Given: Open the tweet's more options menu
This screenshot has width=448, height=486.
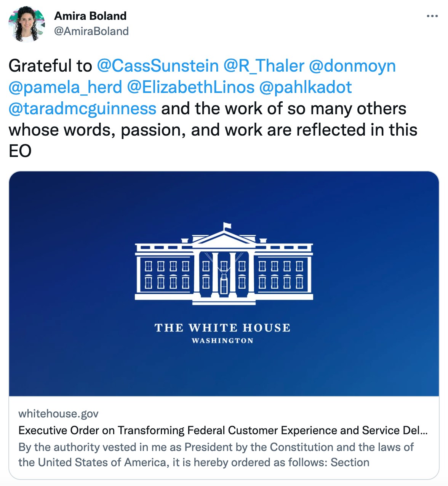Looking at the screenshot, I should (x=432, y=16).
